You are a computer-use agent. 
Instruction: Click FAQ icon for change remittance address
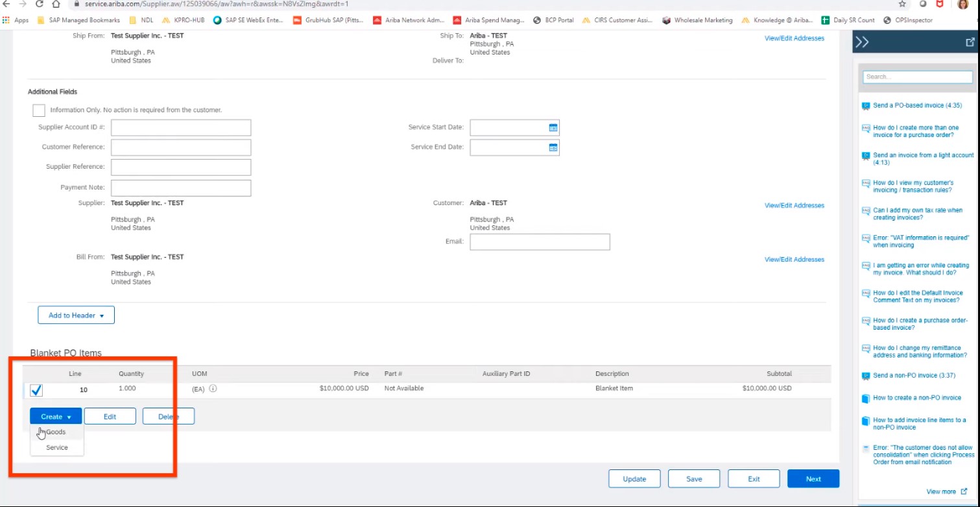(865, 348)
